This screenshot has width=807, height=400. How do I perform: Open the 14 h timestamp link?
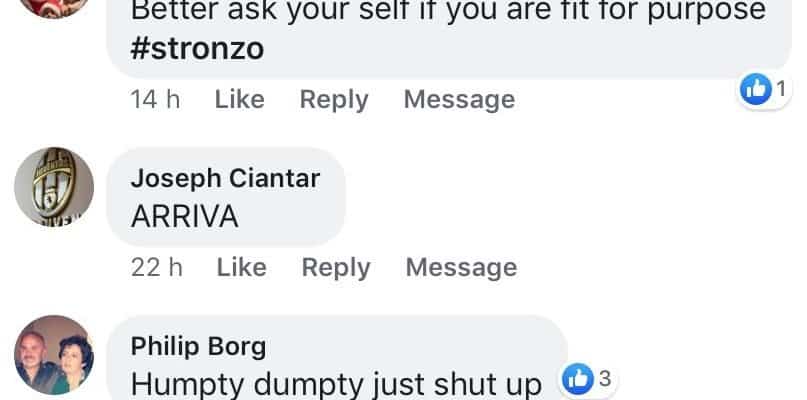point(155,99)
